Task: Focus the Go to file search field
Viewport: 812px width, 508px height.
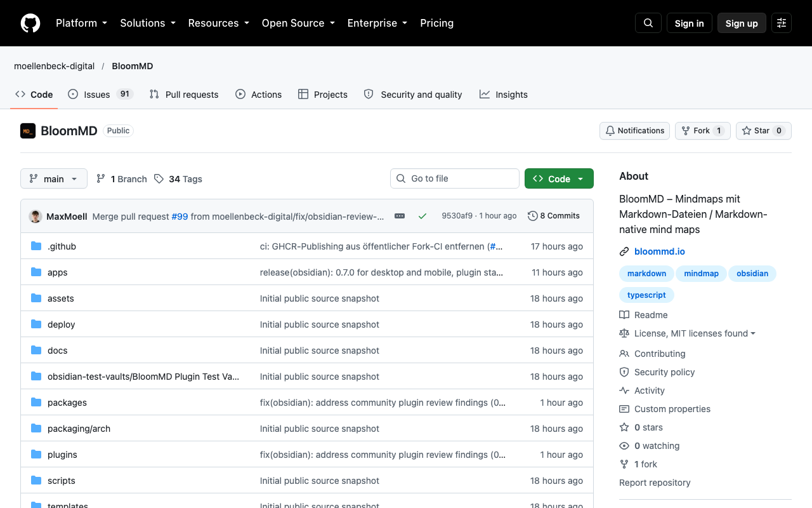Action: (455, 178)
